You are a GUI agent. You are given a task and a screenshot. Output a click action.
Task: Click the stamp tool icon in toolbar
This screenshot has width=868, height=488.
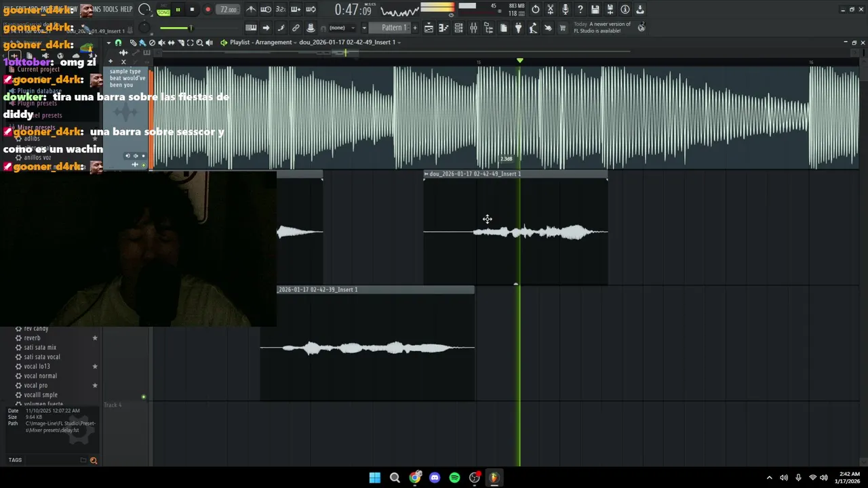click(x=311, y=28)
